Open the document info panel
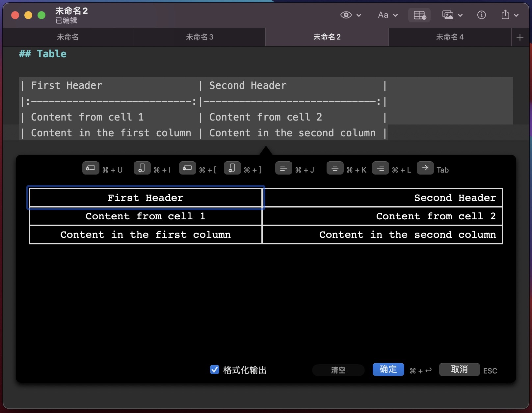 coord(481,15)
